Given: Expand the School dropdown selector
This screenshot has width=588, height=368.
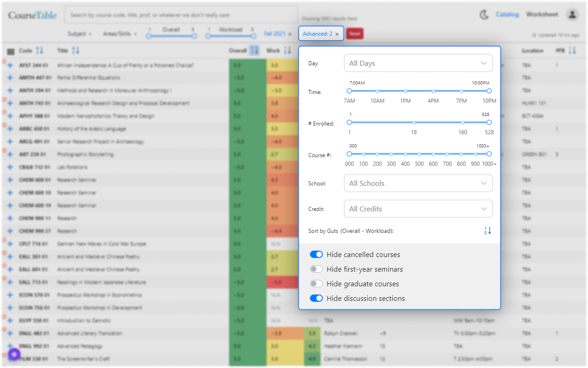Looking at the screenshot, I should 417,183.
